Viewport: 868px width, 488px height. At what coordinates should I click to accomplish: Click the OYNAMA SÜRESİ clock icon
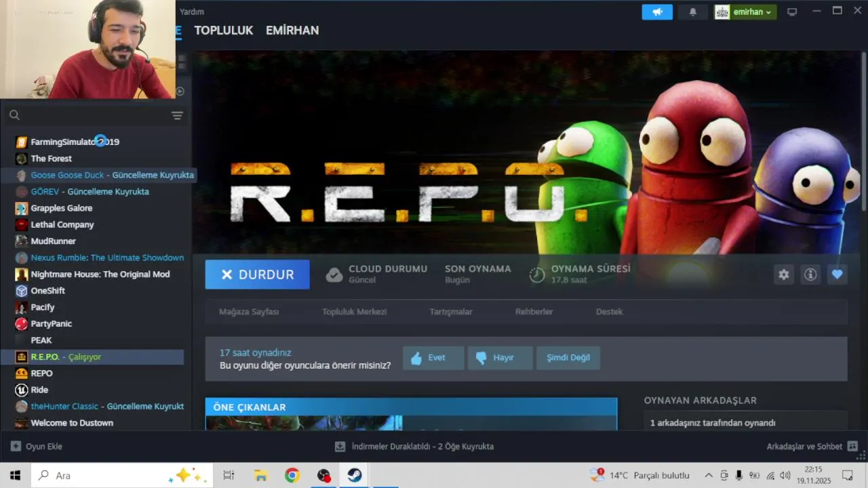(537, 274)
